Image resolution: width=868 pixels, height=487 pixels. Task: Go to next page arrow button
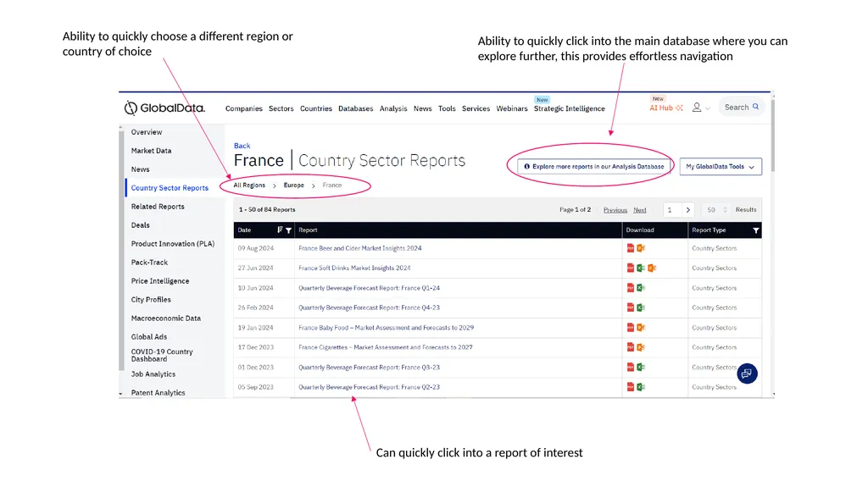point(688,210)
